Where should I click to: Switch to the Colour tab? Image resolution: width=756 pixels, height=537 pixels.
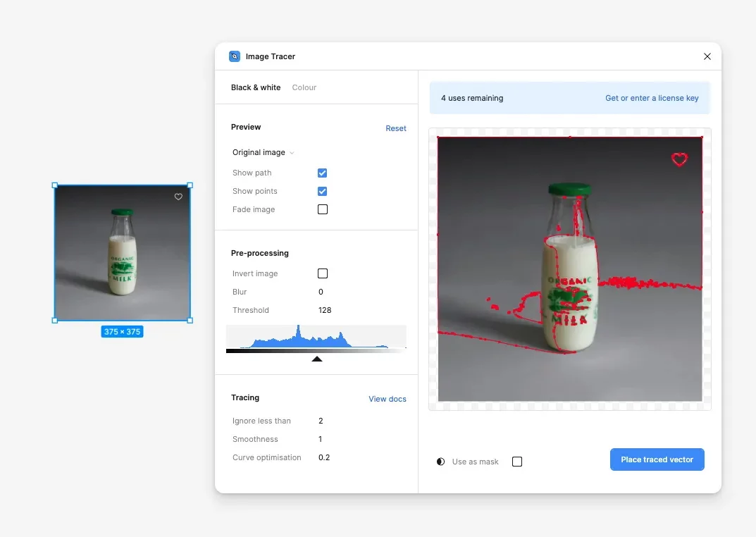[x=304, y=87]
